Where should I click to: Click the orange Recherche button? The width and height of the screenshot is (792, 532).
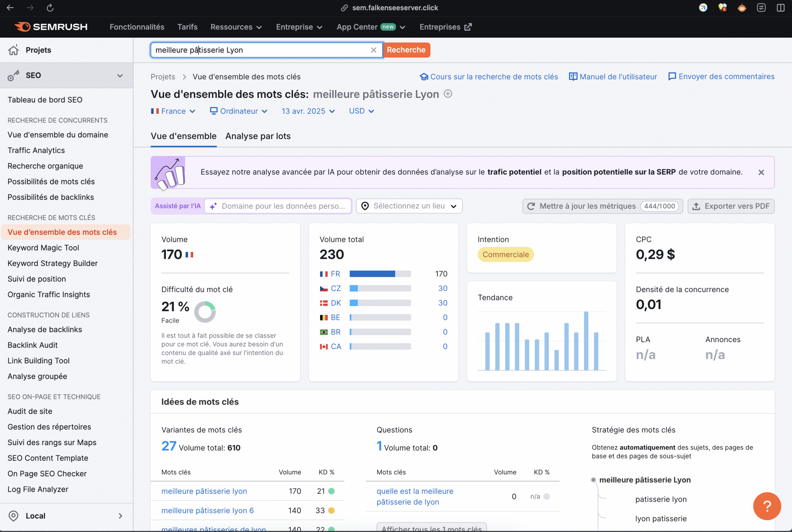406,50
